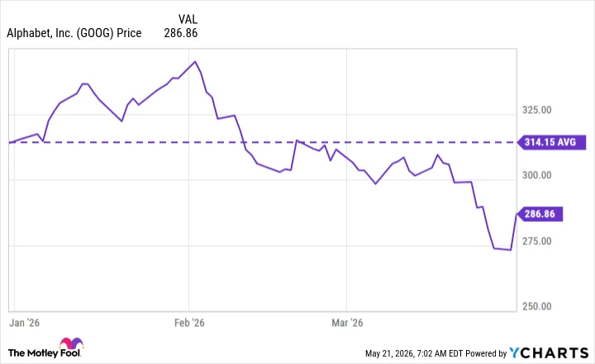
Task: Click the 325.00 y-axis label
Action: (536, 110)
